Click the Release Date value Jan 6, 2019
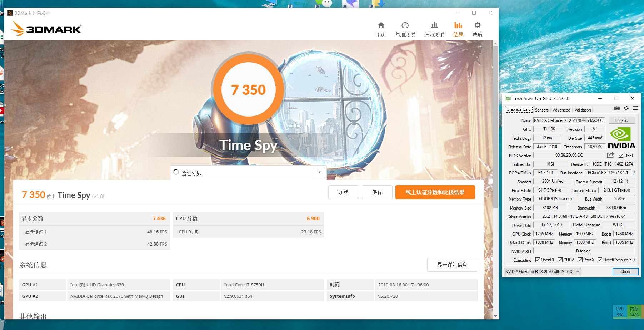Viewport: 644px width, 330px height. point(547,147)
